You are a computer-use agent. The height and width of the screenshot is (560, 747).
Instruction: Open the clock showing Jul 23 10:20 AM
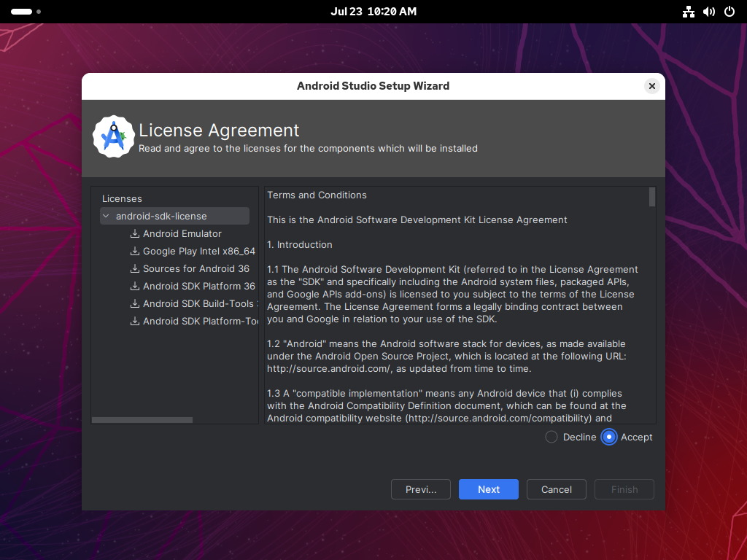click(373, 12)
